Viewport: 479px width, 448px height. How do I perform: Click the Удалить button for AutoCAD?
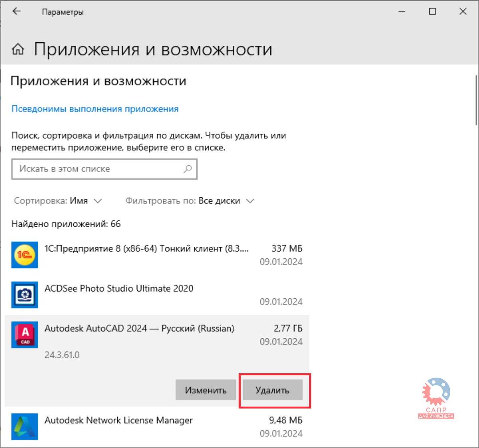point(273,390)
